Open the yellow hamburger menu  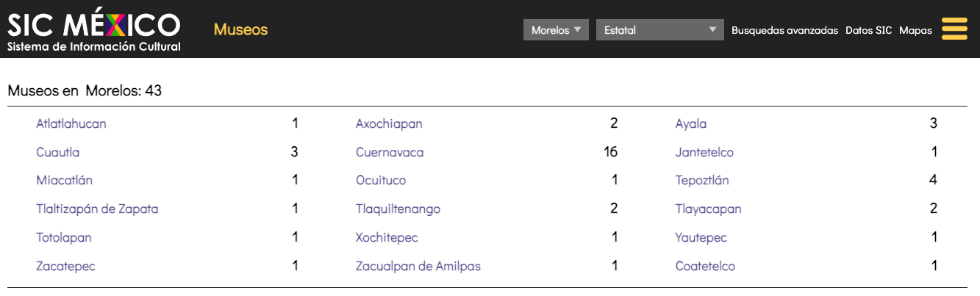click(x=954, y=29)
